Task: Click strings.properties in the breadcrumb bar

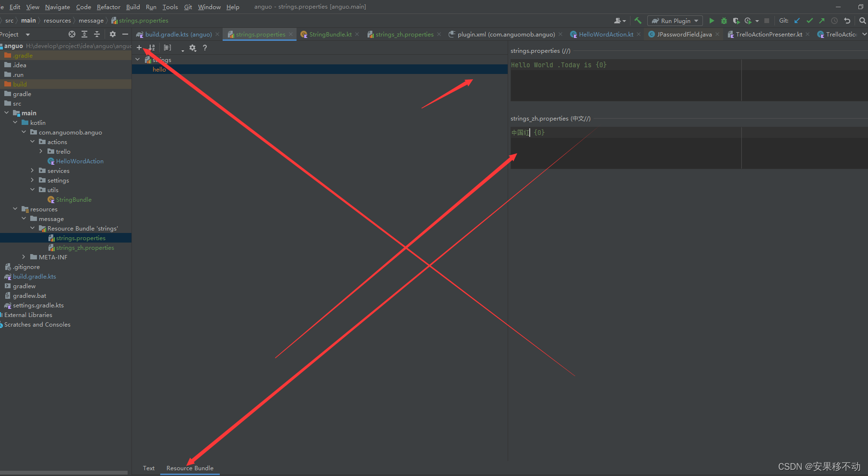Action: tap(144, 21)
